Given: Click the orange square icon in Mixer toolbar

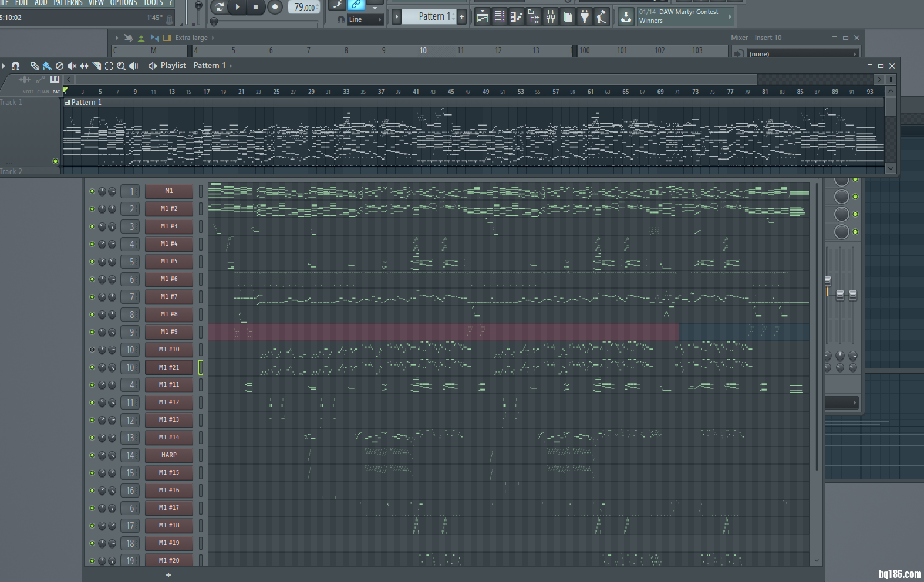Looking at the screenshot, I should pyautogui.click(x=167, y=38).
